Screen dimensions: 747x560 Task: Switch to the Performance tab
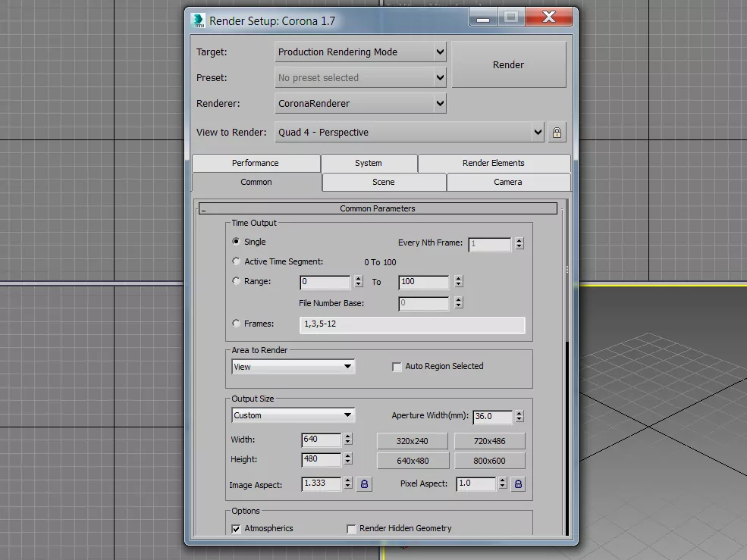coord(256,163)
